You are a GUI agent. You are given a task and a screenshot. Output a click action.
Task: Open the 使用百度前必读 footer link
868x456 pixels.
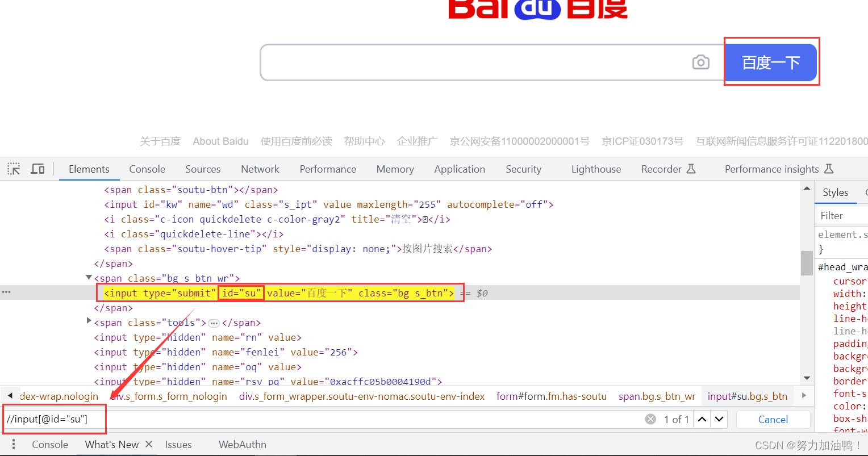pos(297,141)
